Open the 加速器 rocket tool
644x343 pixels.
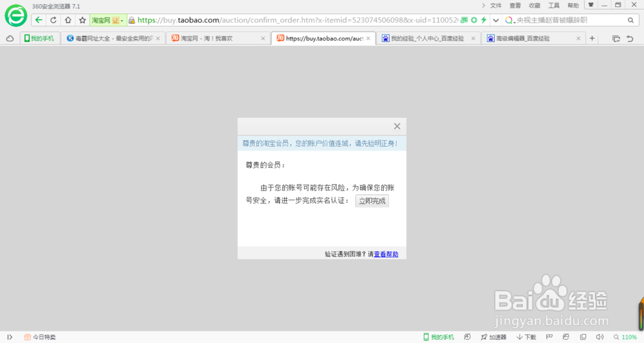[x=493, y=337]
